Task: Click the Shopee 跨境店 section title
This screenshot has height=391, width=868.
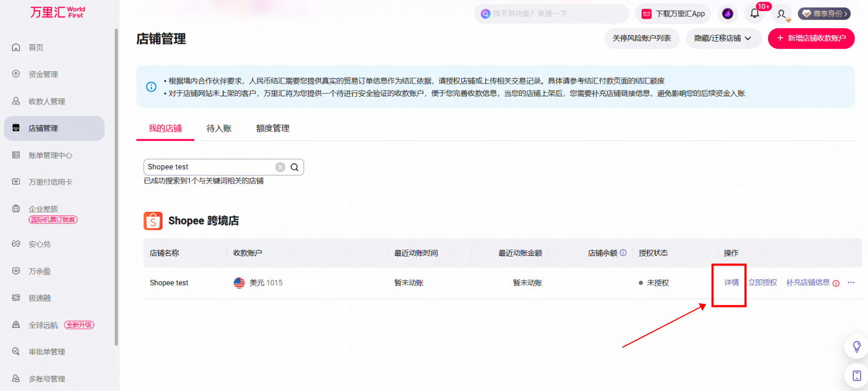Action: [204, 221]
